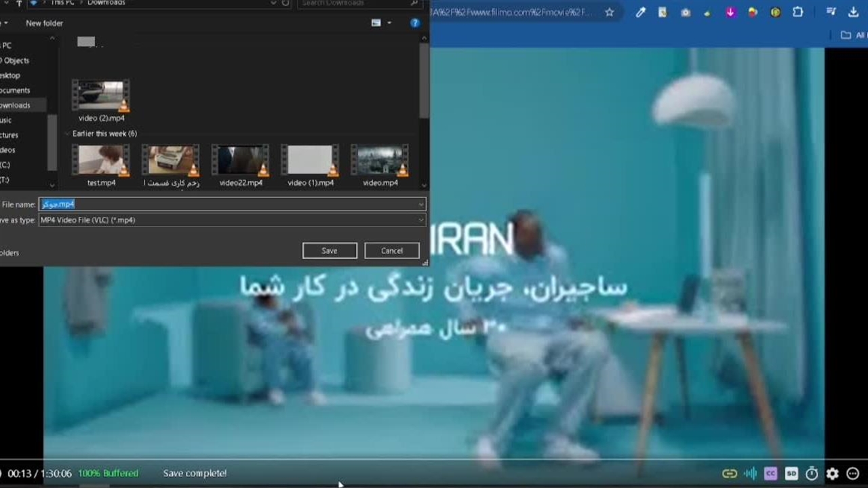The image size is (868, 488).
Task: Click the Save button
Action: [330, 251]
